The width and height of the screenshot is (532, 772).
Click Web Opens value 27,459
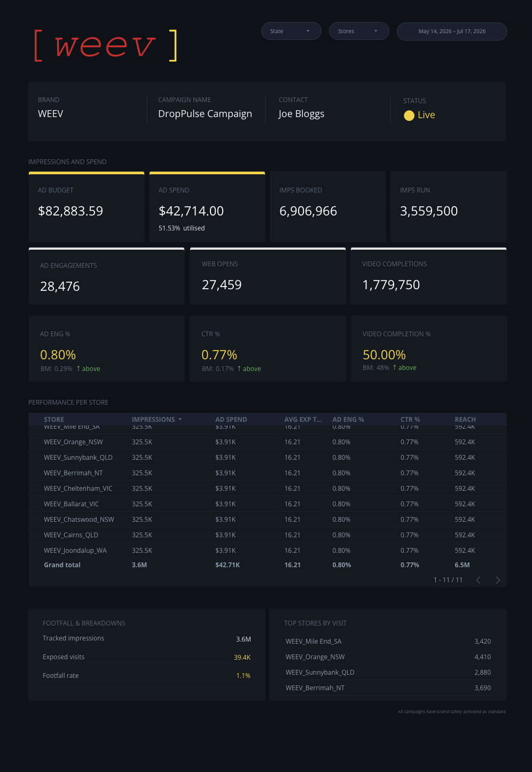[x=222, y=285]
